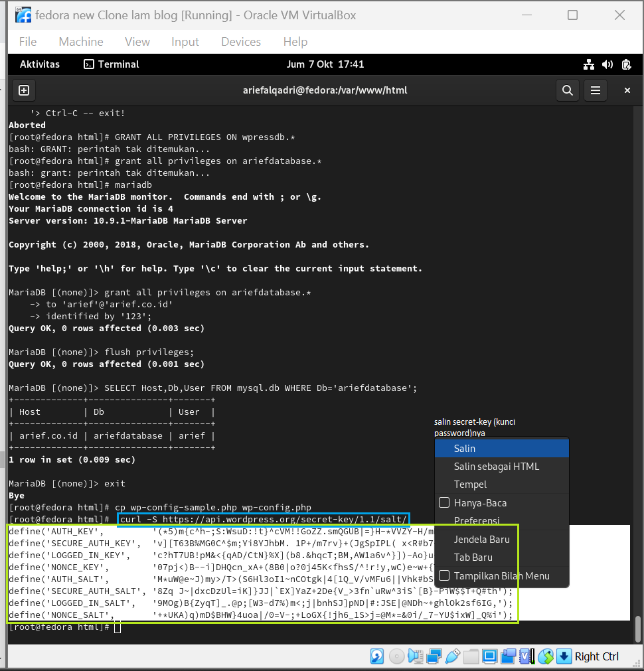Open the Aktivitas overview
The image size is (644, 671).
(40, 64)
